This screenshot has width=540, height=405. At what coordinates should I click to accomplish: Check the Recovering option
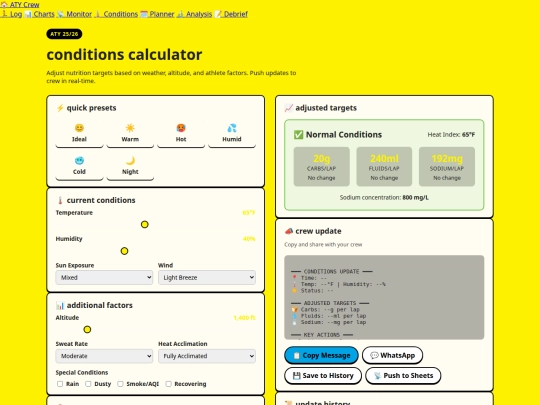click(168, 384)
